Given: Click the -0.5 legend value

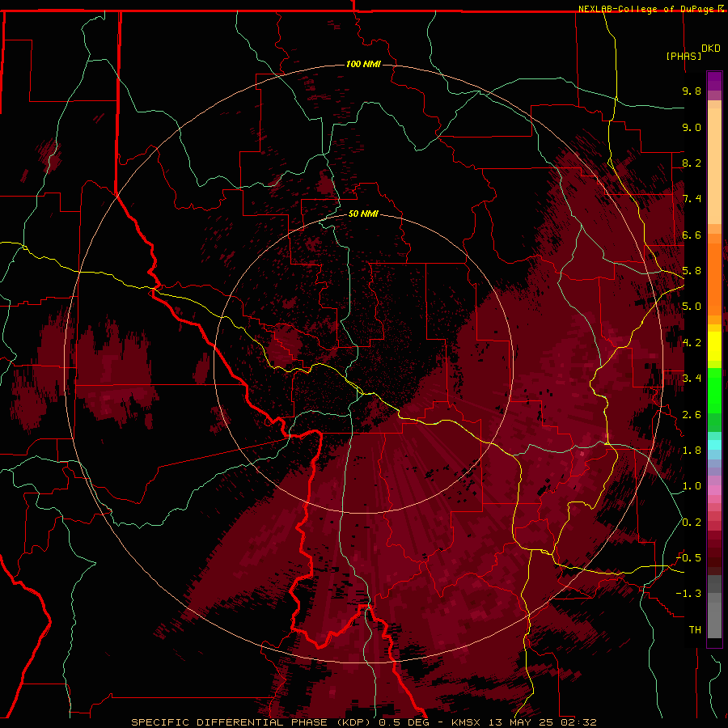Looking at the screenshot, I should click(x=688, y=558).
